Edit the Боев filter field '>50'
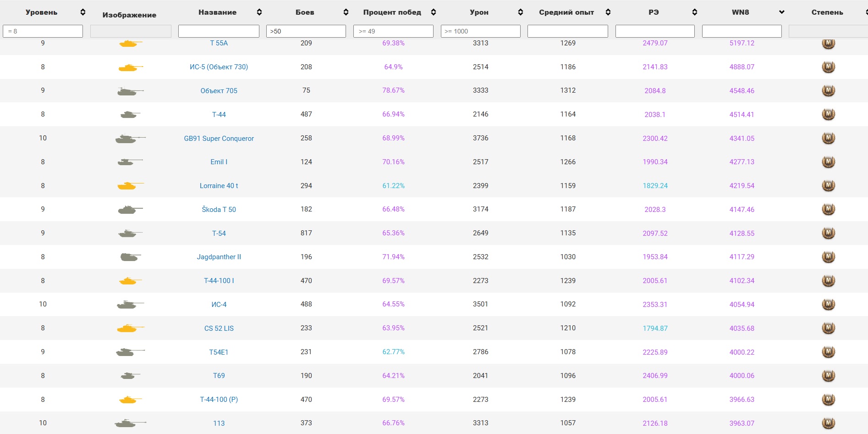Image resolution: width=868 pixels, height=434 pixels. click(306, 31)
